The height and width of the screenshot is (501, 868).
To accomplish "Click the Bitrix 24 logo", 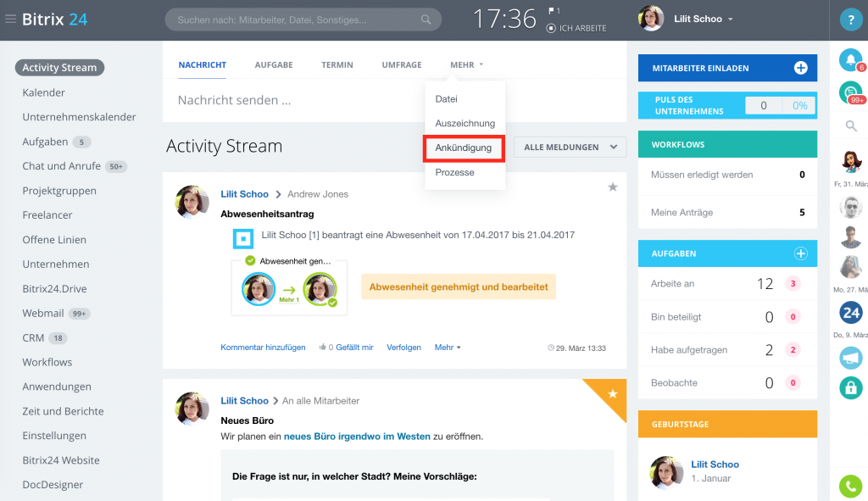I will [54, 19].
